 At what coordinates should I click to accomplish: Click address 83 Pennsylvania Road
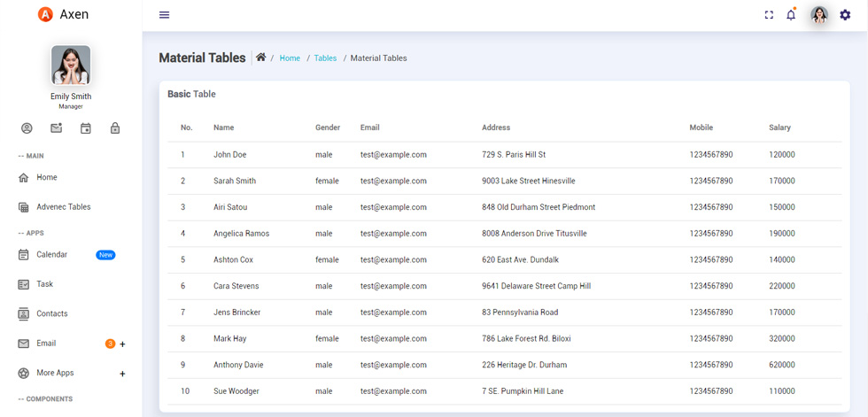[x=520, y=313]
